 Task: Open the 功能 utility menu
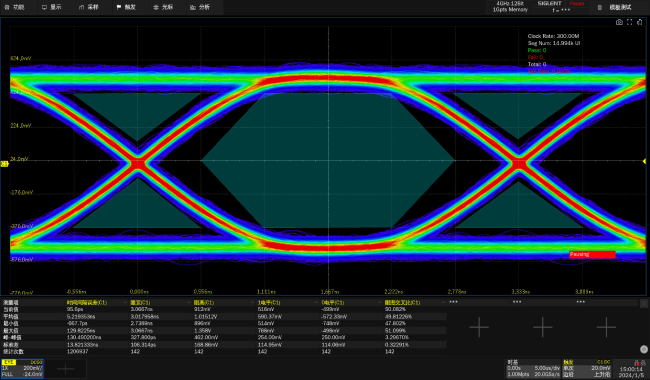[15, 7]
